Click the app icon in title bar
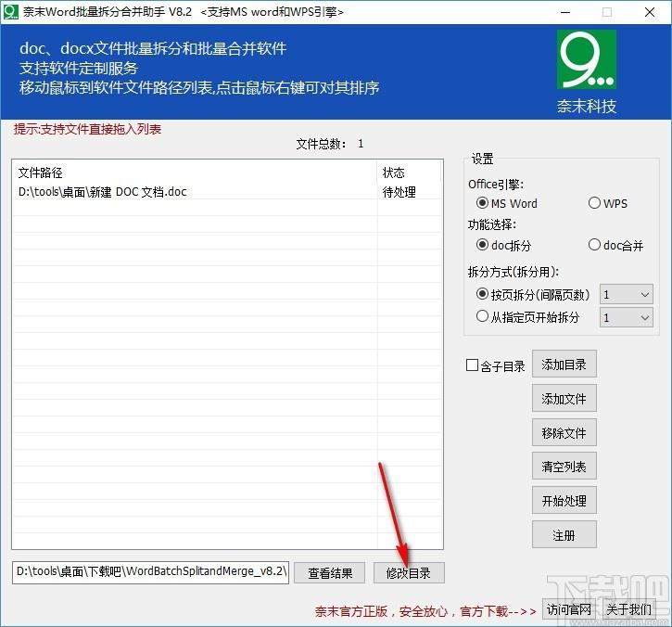 point(10,11)
